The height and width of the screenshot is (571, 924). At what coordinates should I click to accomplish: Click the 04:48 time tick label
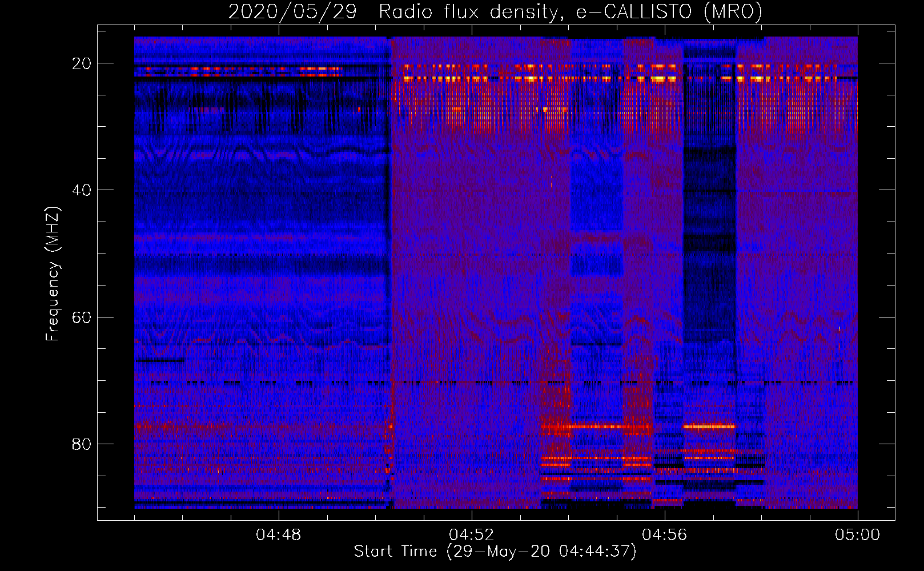[279, 535]
